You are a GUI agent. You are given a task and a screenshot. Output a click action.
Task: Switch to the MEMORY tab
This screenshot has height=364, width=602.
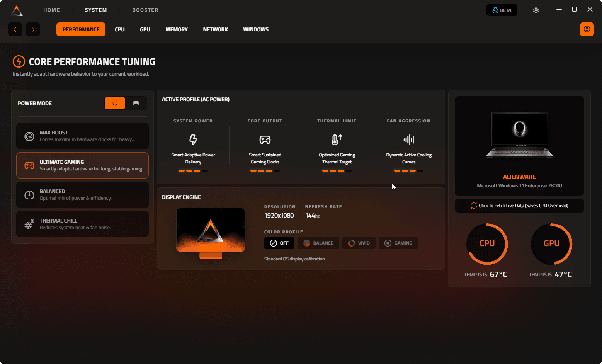click(177, 29)
